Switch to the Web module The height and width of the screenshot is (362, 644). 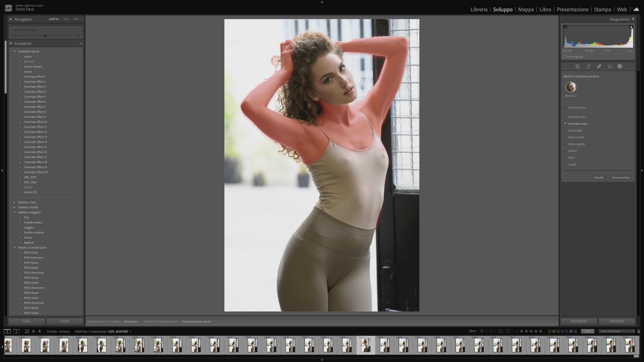coord(622,9)
